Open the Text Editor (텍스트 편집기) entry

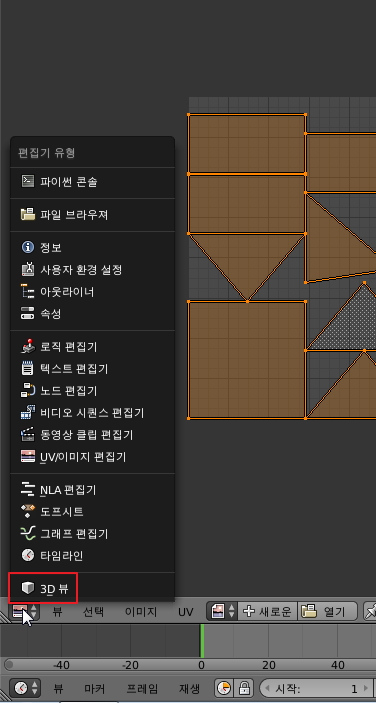[x=92, y=369]
